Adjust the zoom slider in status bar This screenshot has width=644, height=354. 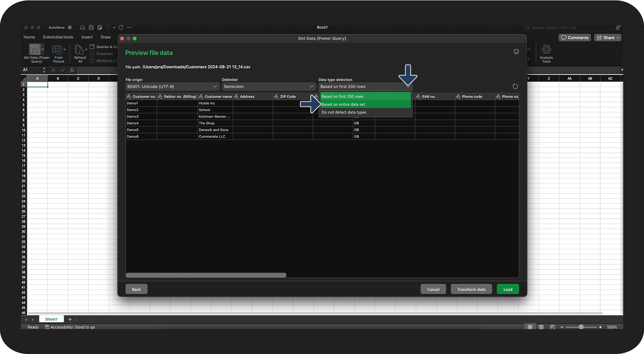pos(581,327)
